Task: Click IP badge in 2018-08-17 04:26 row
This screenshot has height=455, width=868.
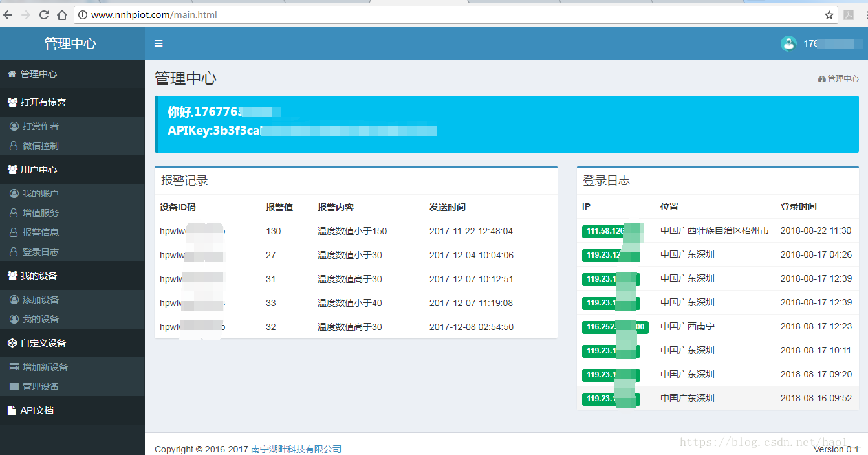Action: point(611,255)
